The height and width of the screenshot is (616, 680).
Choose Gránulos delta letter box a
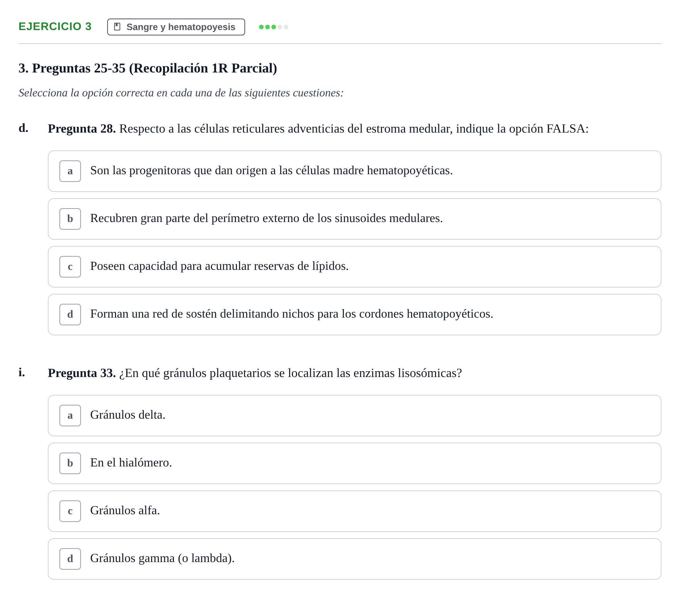click(x=70, y=416)
